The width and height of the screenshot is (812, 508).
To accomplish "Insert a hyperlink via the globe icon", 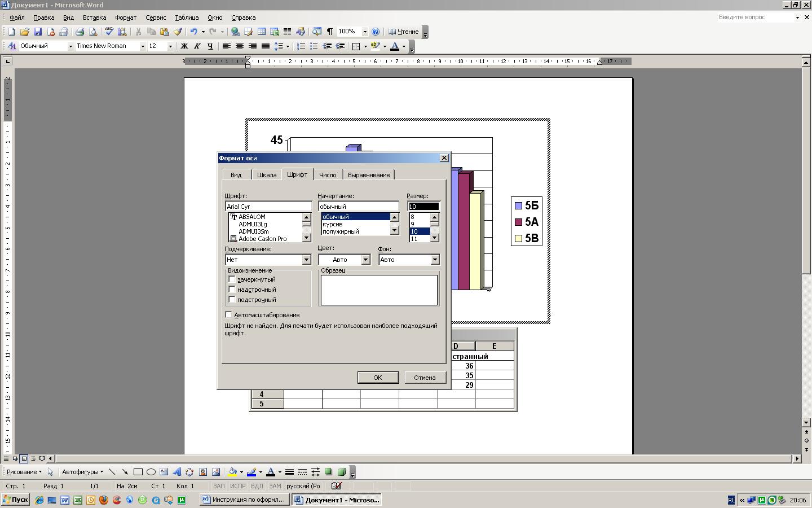I will [x=235, y=32].
